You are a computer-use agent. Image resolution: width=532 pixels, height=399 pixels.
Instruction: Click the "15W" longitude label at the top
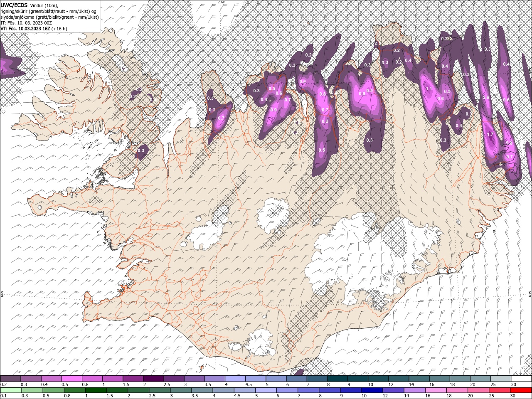[440, 2]
